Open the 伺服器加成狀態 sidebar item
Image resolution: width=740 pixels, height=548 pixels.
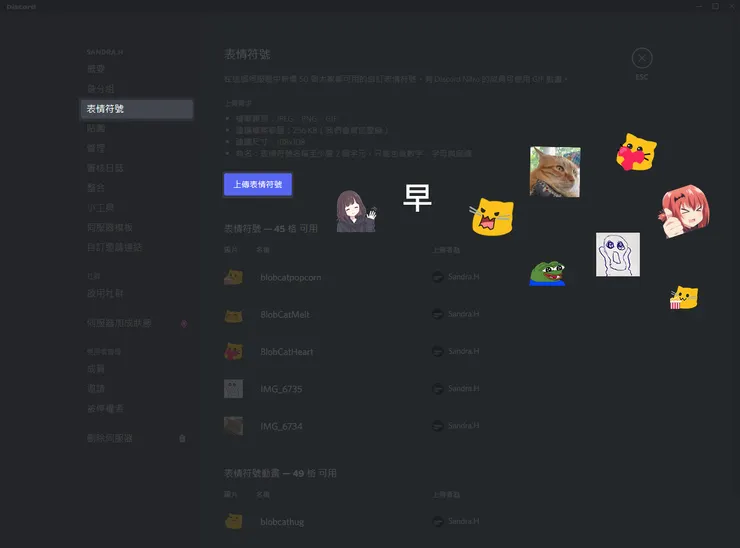coord(119,323)
